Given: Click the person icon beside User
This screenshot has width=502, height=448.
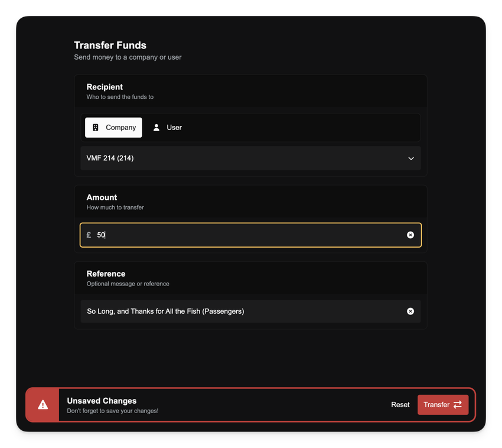Looking at the screenshot, I should 157,128.
